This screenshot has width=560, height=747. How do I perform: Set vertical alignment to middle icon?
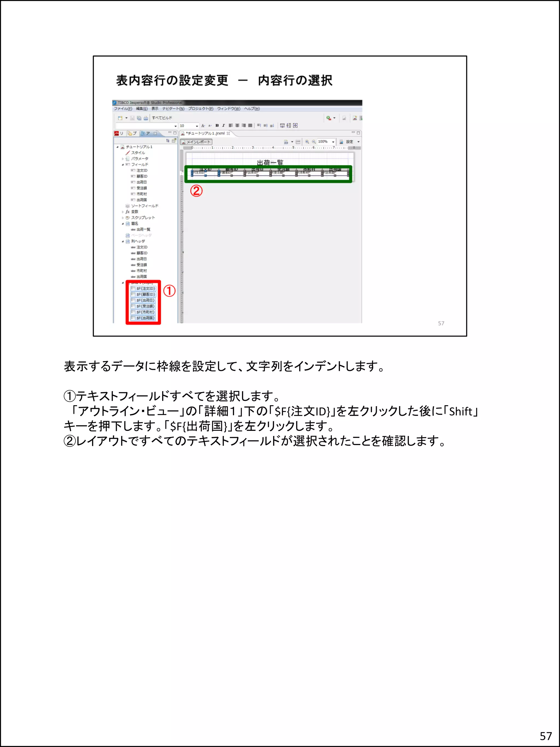point(265,126)
